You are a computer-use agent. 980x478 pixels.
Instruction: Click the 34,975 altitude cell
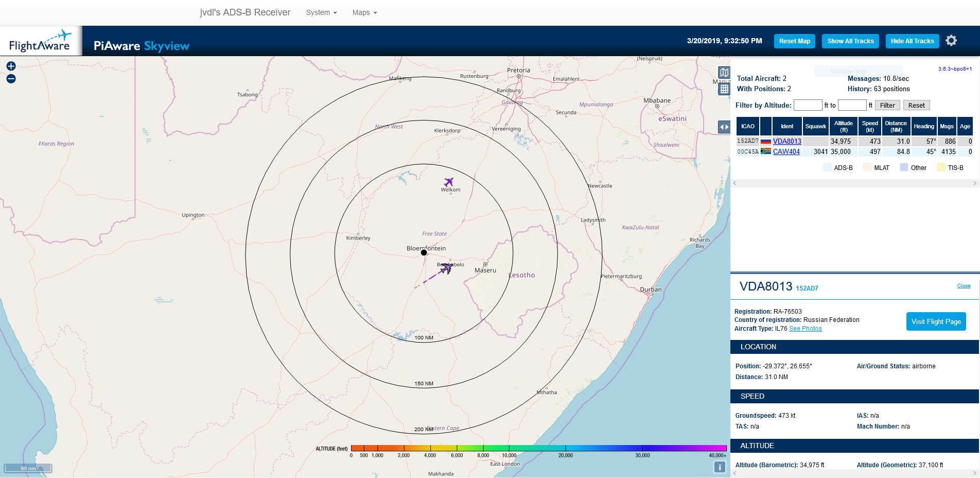coord(843,141)
